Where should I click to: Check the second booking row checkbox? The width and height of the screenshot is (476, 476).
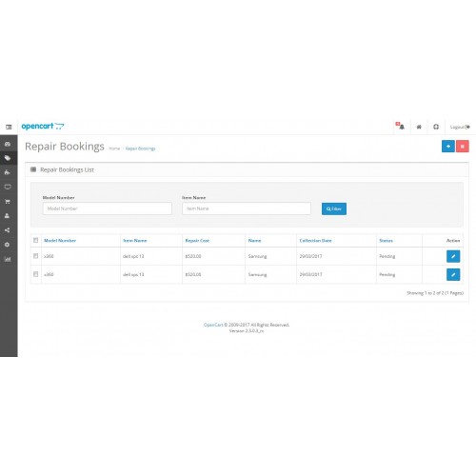click(x=35, y=274)
